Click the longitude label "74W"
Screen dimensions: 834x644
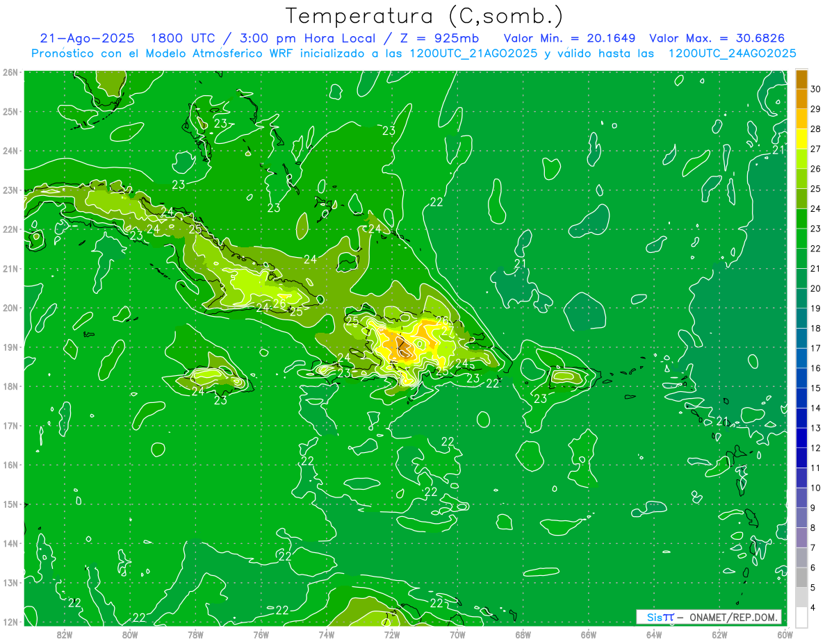326,634
